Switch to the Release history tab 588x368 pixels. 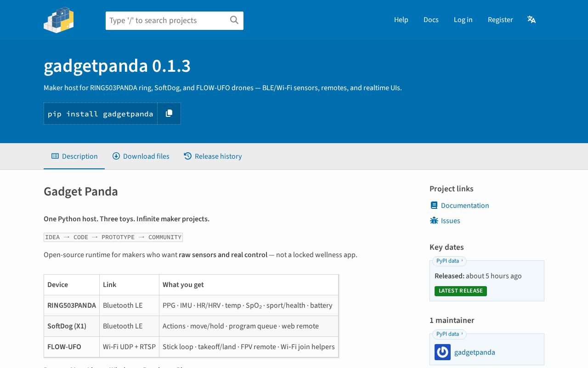click(x=213, y=156)
